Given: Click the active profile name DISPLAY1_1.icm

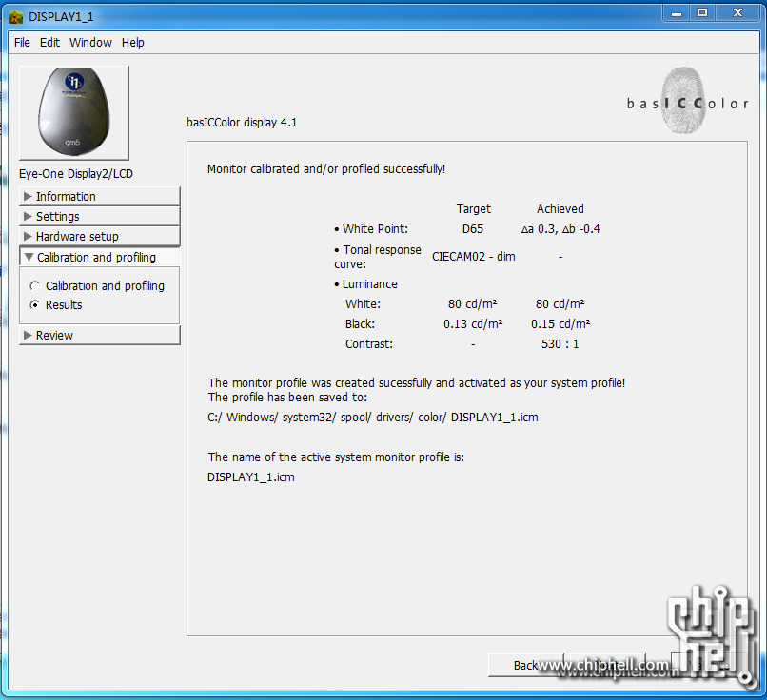Looking at the screenshot, I should [251, 477].
